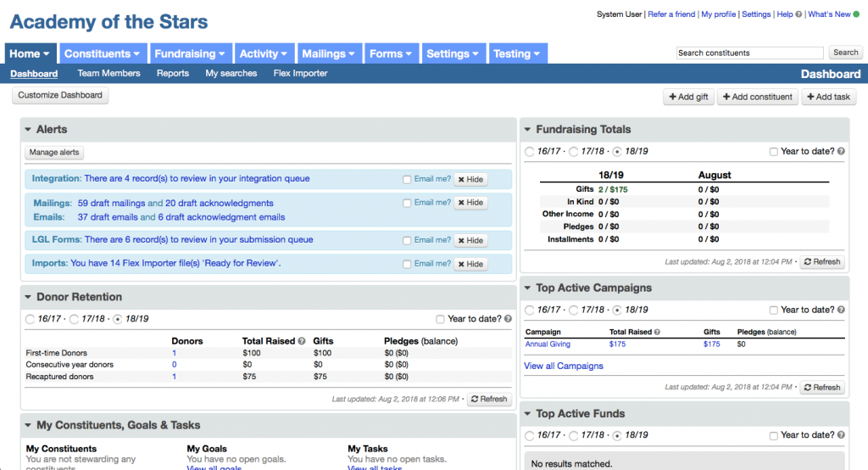
Task: Click the Add constituent button
Action: pyautogui.click(x=757, y=97)
